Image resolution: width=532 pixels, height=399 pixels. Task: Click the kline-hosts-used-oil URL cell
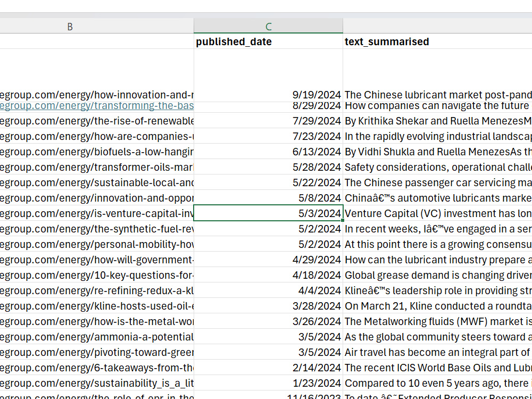point(97,306)
